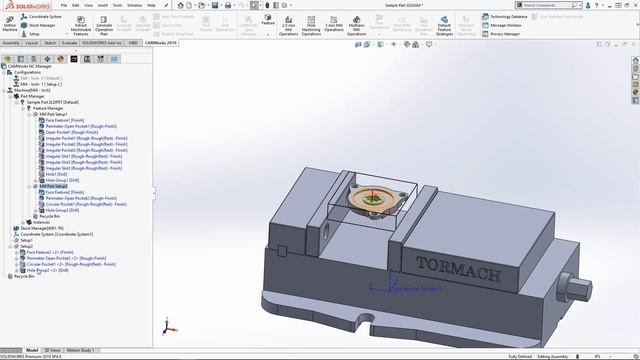Expand Face Feature2 <2> [Finish]

click(17, 252)
